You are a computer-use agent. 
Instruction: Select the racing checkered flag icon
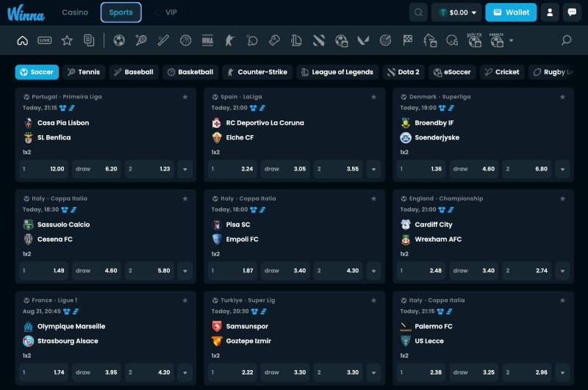click(408, 40)
